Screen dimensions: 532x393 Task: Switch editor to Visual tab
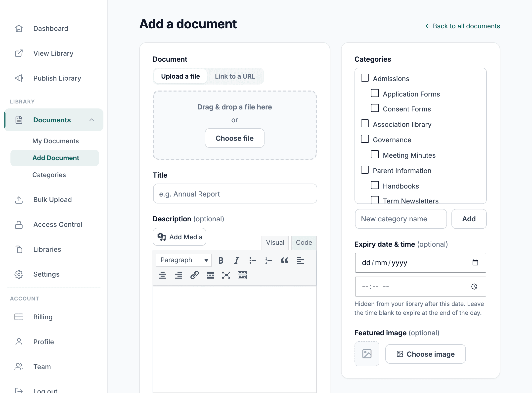275,243
